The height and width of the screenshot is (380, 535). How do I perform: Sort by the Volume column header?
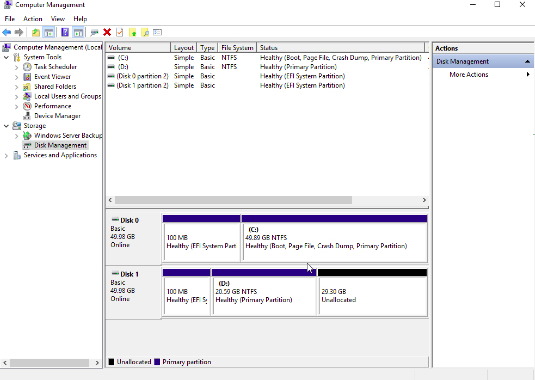point(138,48)
